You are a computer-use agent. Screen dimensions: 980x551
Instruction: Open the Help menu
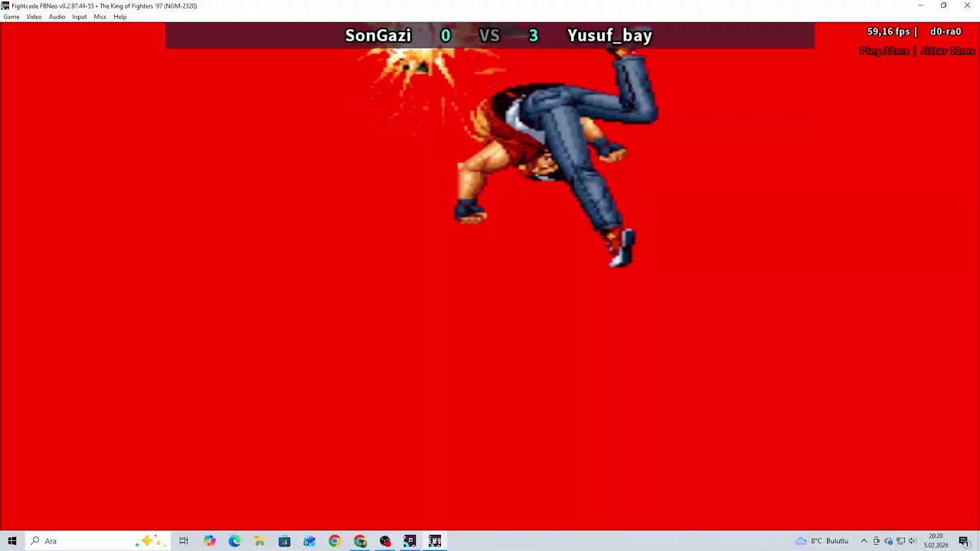120,17
